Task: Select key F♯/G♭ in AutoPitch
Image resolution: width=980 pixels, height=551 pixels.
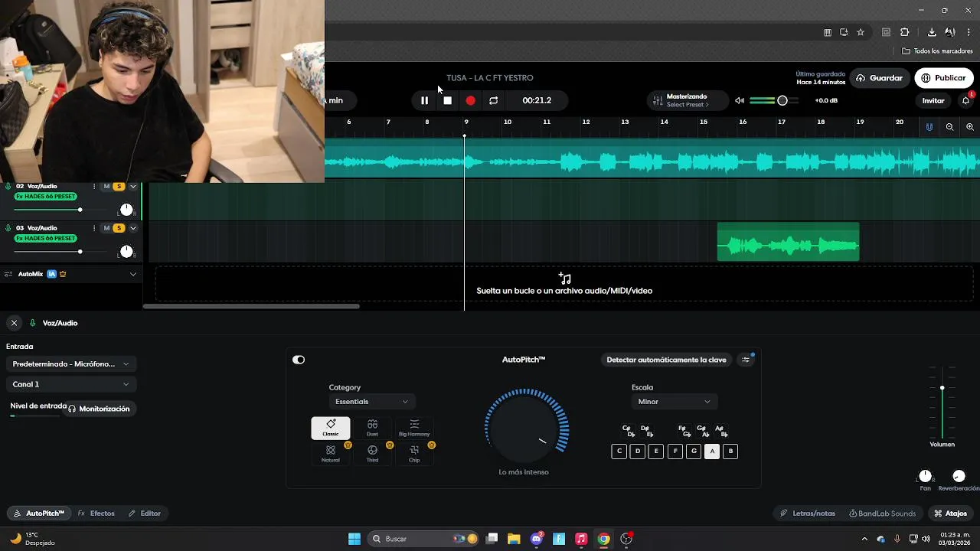Action: (684, 432)
